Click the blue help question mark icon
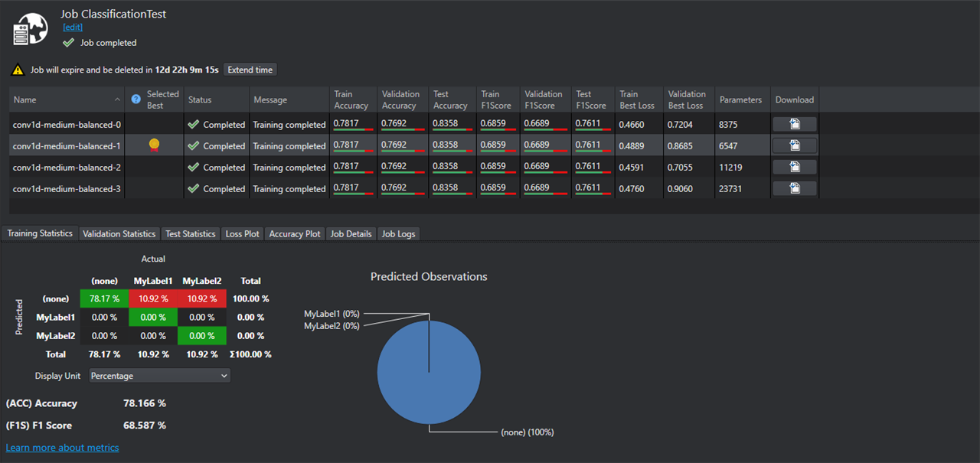This screenshot has width=980, height=463. click(136, 99)
